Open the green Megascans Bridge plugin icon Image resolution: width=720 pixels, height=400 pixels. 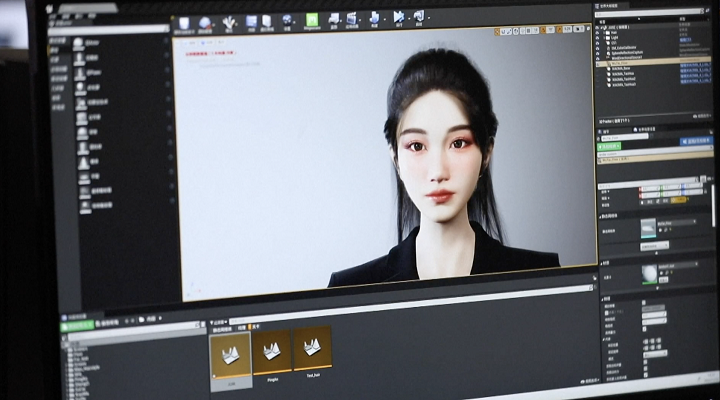[312, 19]
